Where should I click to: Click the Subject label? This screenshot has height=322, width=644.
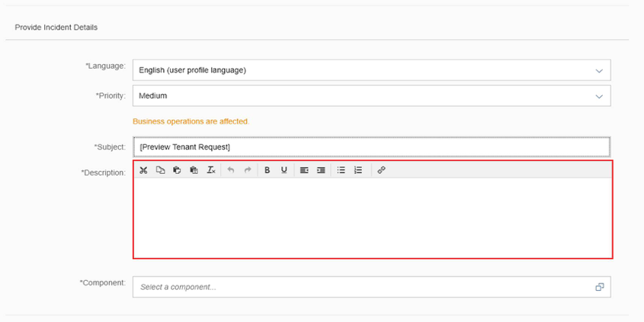110,147
